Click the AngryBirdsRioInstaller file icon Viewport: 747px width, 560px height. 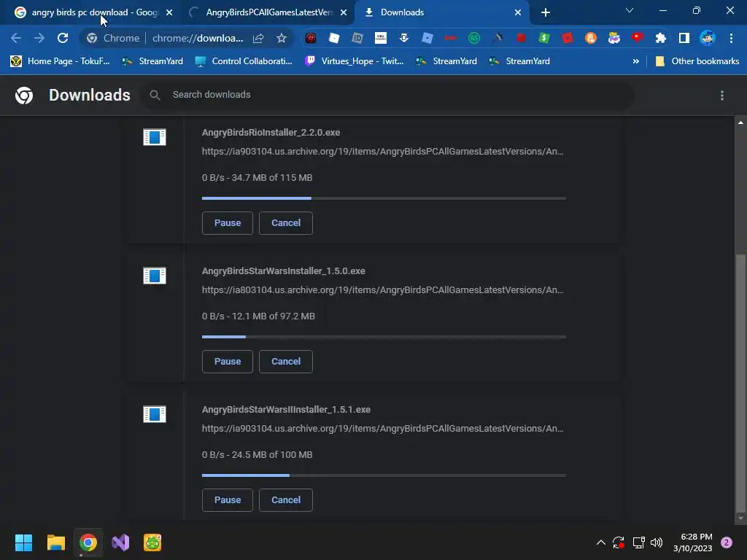click(155, 137)
